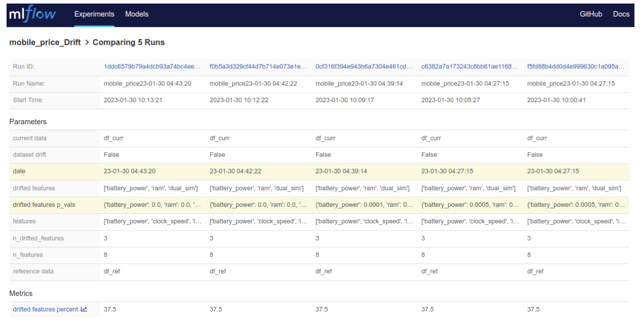The width and height of the screenshot is (644, 321).
Task: Select start time 2023-01-30 10:13:21
Action: [133, 100]
